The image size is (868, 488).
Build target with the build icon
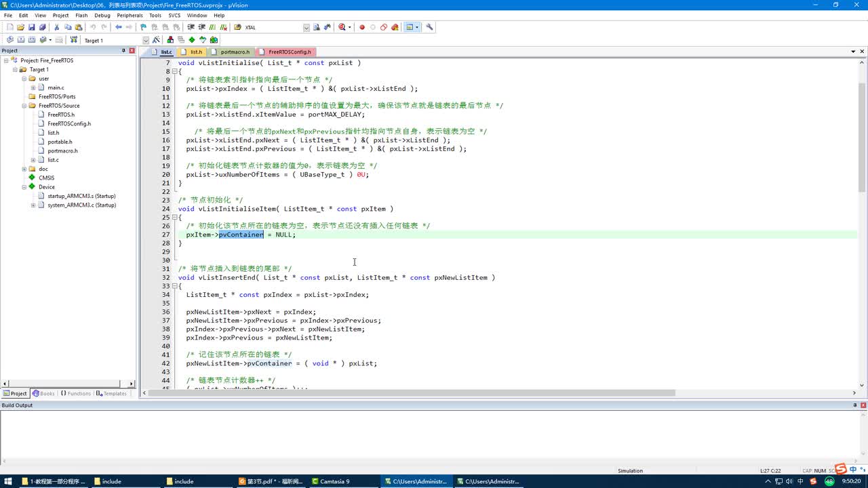point(21,40)
